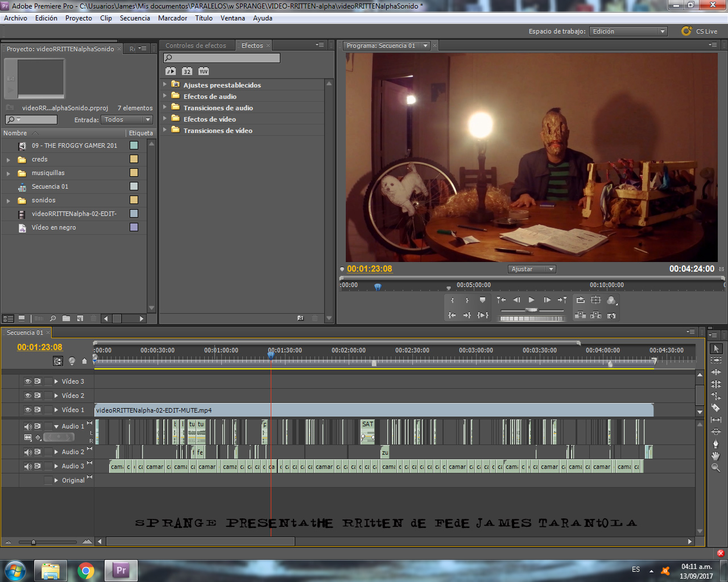The image size is (728, 582).
Task: Select the Razor tool in the tools panel
Action: pos(716,408)
